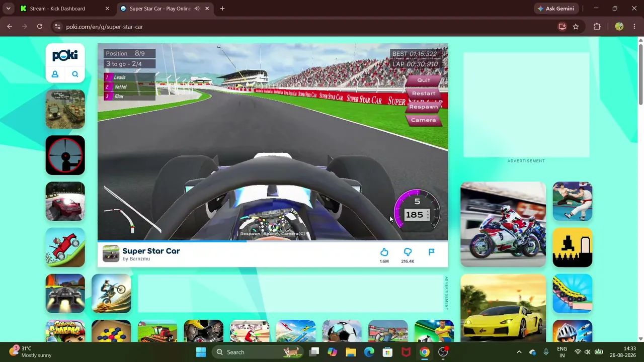
Task: Open the volume control in system tray
Action: pos(587,352)
